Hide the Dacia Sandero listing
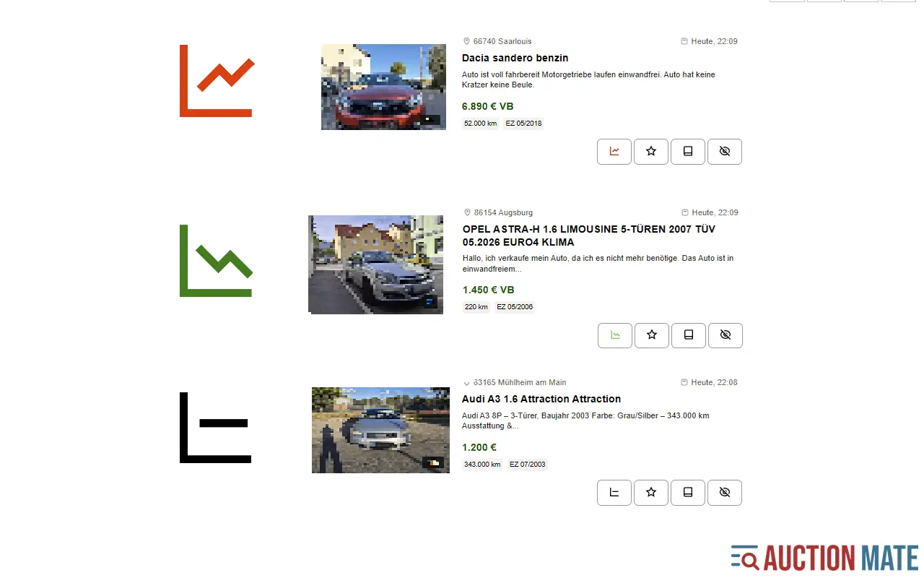 [725, 152]
